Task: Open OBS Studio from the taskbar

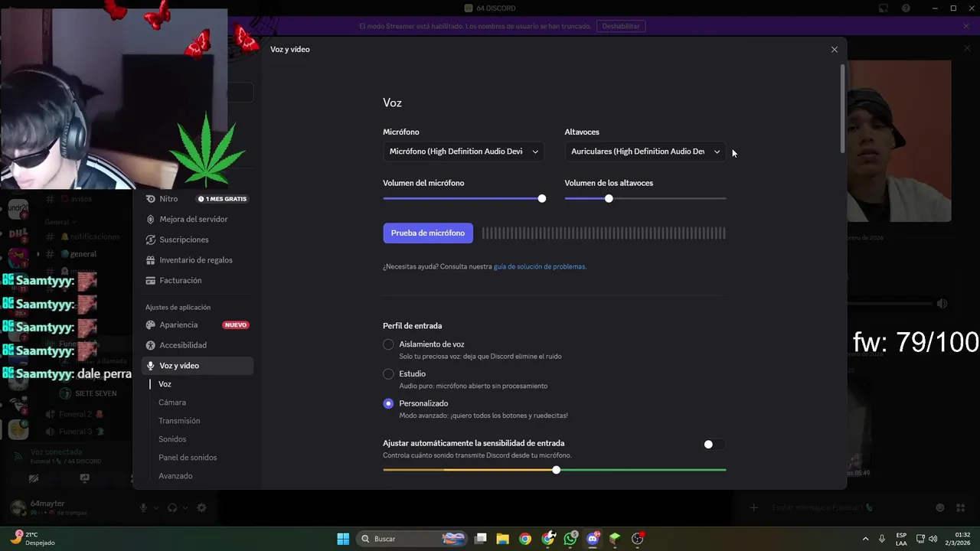Action: click(638, 539)
